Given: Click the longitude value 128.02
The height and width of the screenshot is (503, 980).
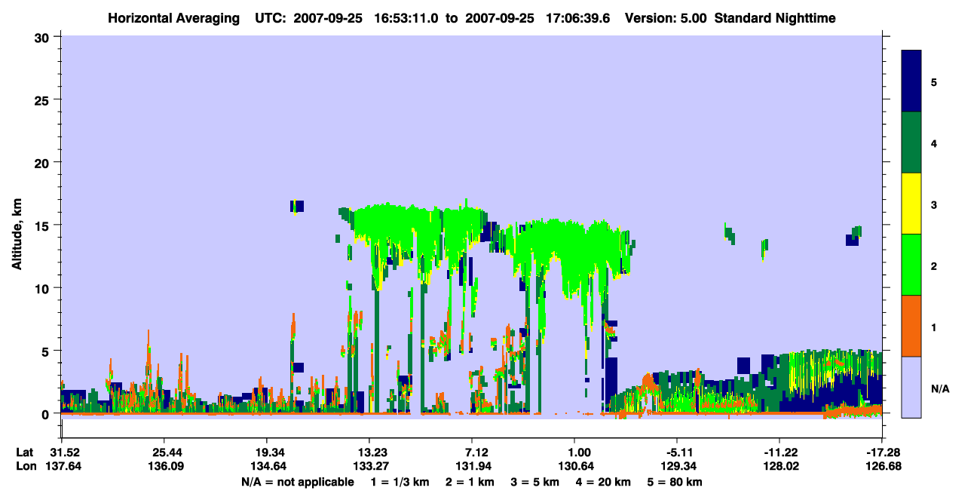Looking at the screenshot, I should pos(779,466).
